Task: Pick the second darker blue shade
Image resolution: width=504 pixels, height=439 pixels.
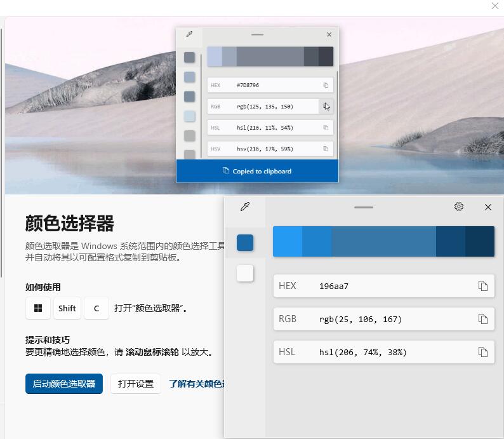Action: click(451, 241)
